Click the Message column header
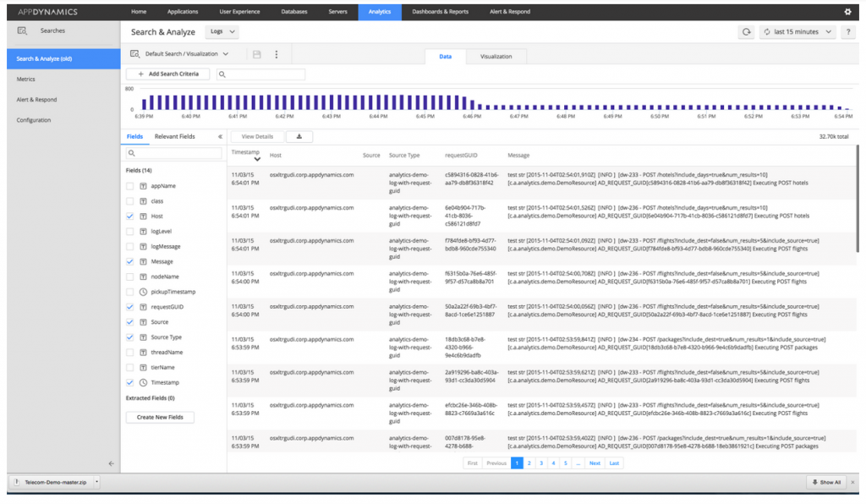Image resolution: width=866 pixels, height=504 pixels. coord(518,156)
